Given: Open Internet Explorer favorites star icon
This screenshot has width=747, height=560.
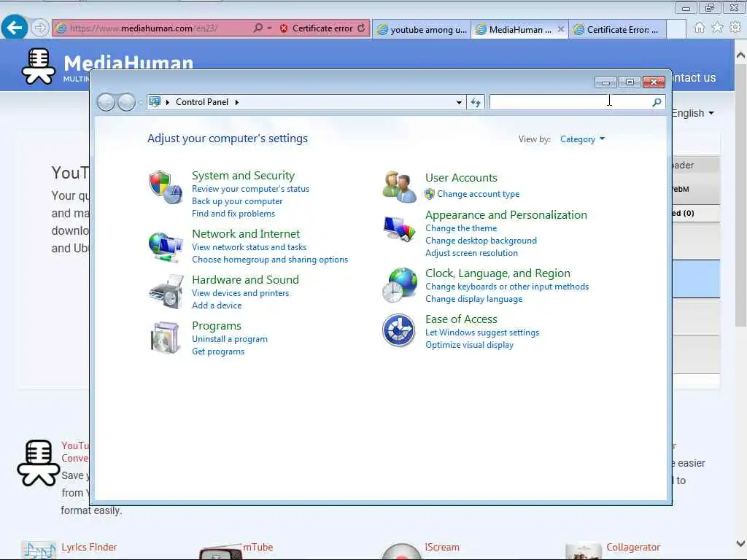Looking at the screenshot, I should [717, 28].
